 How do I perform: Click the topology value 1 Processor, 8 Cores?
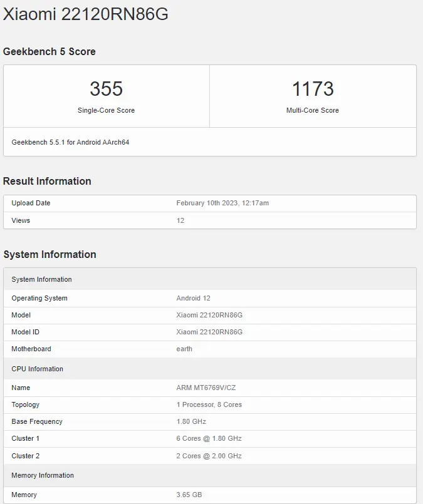point(209,404)
